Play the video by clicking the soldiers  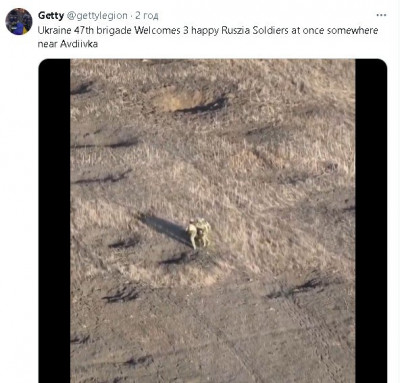[x=199, y=233]
